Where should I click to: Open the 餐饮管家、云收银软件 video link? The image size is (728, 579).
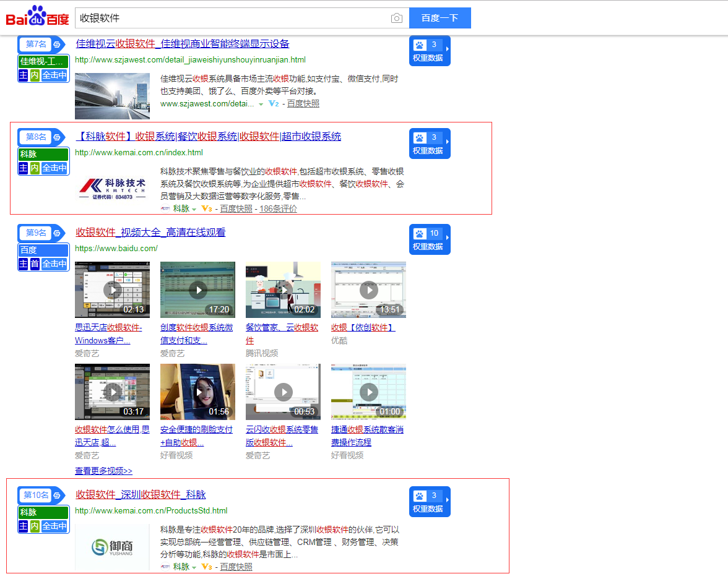point(282,334)
